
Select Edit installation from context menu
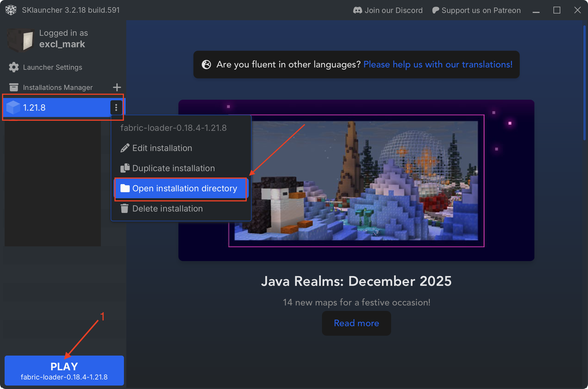pyautogui.click(x=162, y=148)
